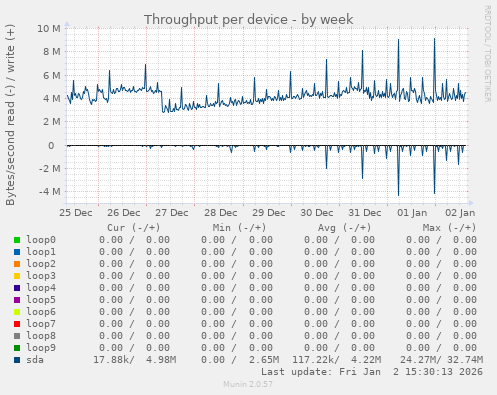This screenshot has width=497, height=395.
Task: Click the '2 M' y-axis label
Action: click(52, 122)
